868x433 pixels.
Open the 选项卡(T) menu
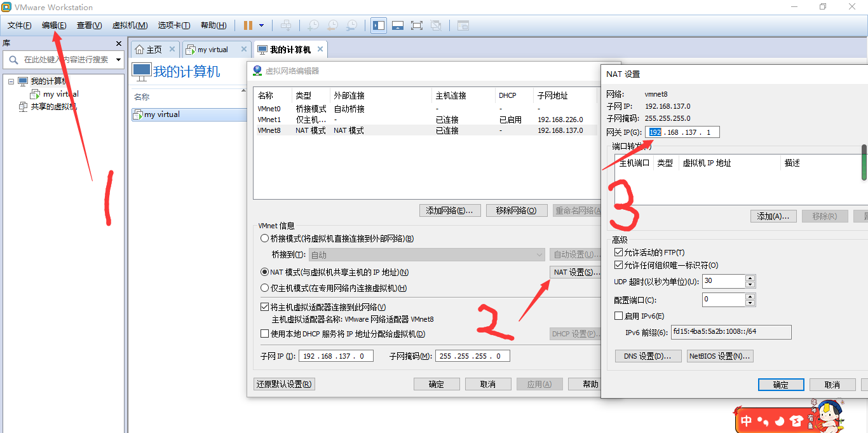[x=174, y=25]
